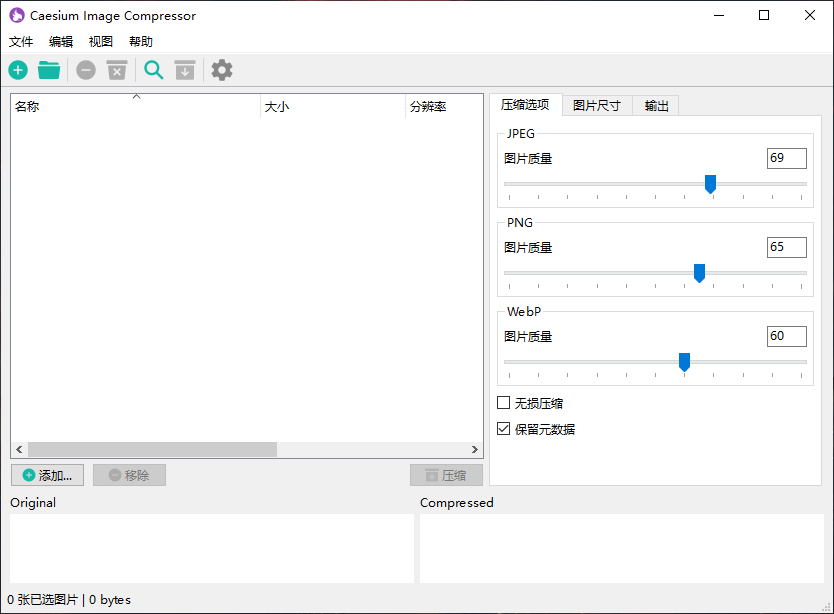The height and width of the screenshot is (614, 834).
Task: Click the compress download-box toolbar icon
Action: click(185, 70)
